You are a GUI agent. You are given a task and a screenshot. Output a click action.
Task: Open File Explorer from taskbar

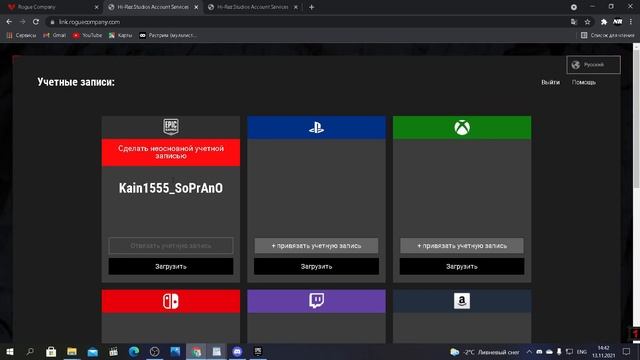[72, 351]
